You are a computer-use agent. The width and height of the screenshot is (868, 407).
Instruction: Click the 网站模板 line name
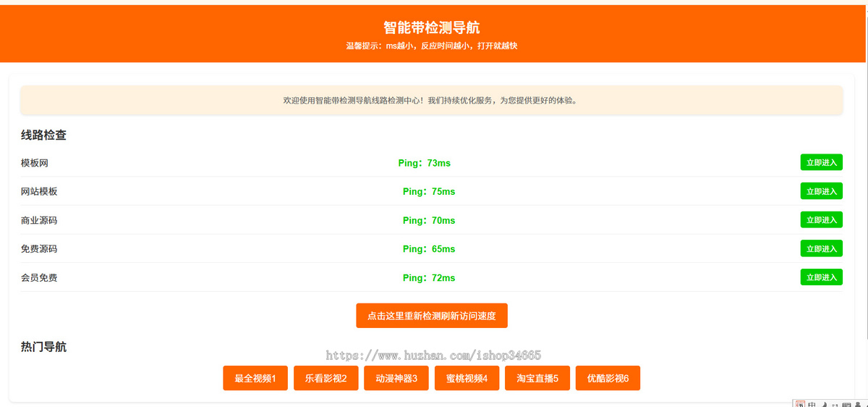pos(39,191)
